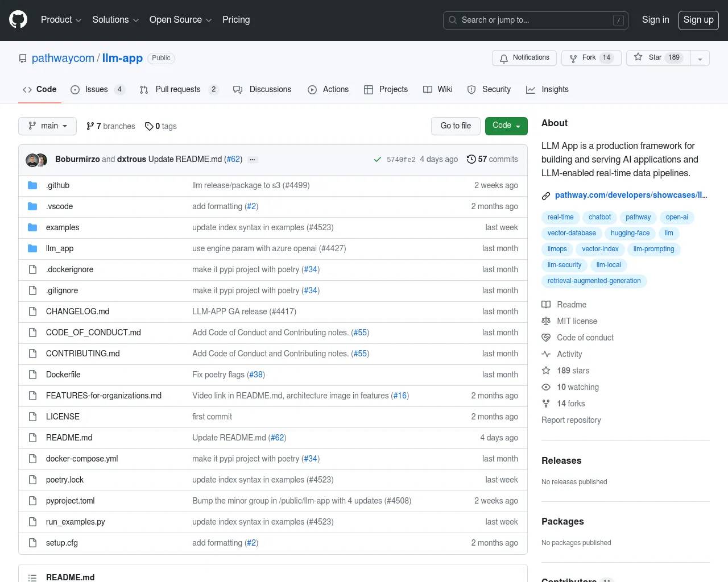
Task: Click the commit status check mark
Action: pyautogui.click(x=377, y=160)
